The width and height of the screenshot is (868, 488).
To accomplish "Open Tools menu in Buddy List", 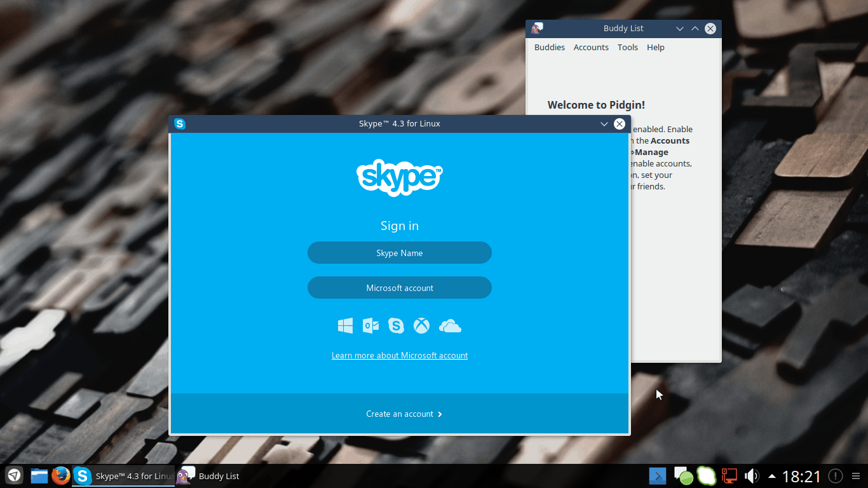I will pyautogui.click(x=628, y=48).
